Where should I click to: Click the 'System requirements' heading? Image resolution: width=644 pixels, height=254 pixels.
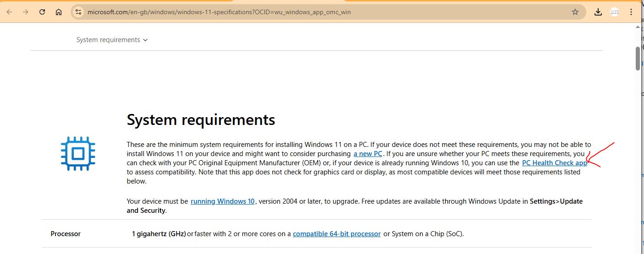(x=201, y=120)
